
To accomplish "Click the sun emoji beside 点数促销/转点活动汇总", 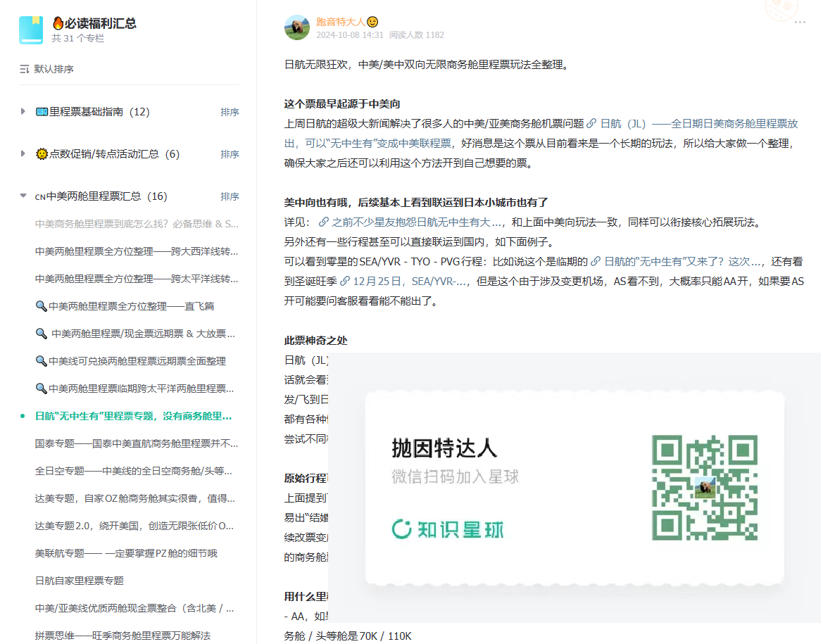I will point(40,153).
